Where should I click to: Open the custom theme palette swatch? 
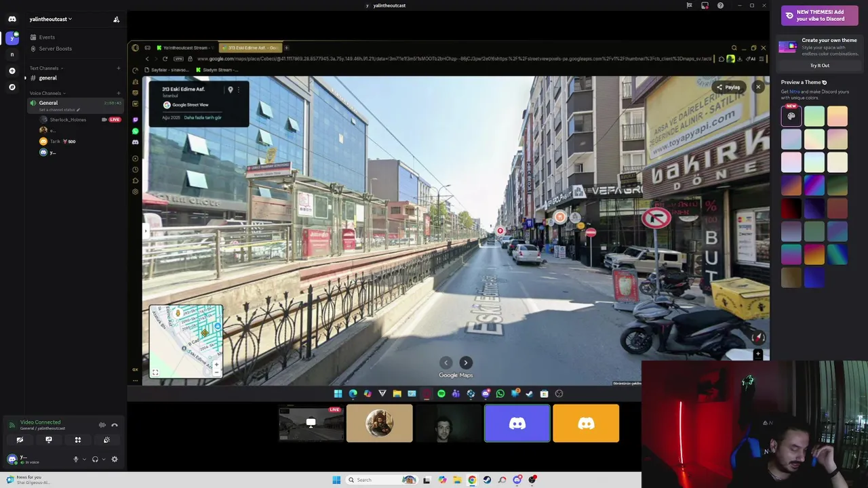click(791, 117)
